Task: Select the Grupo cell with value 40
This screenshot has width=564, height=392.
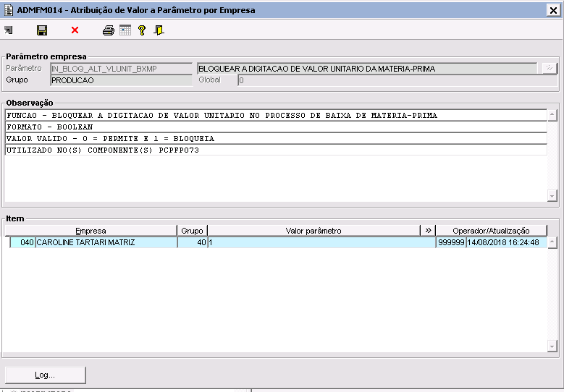Action: [193, 242]
